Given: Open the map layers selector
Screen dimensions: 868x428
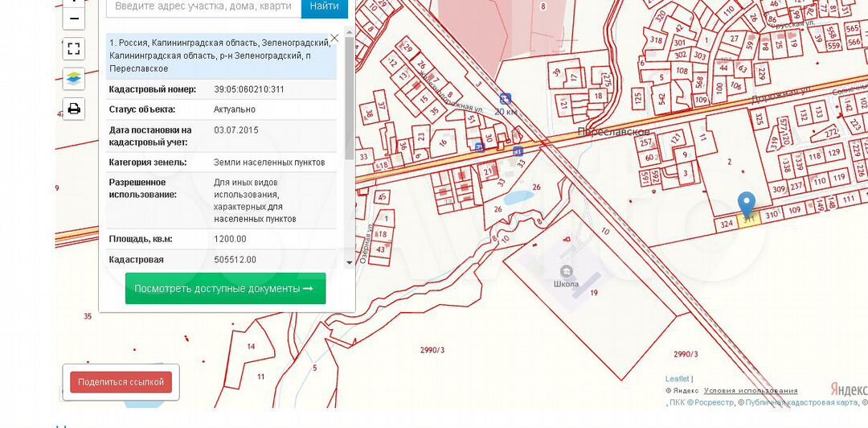Looking at the screenshot, I should 74,79.
